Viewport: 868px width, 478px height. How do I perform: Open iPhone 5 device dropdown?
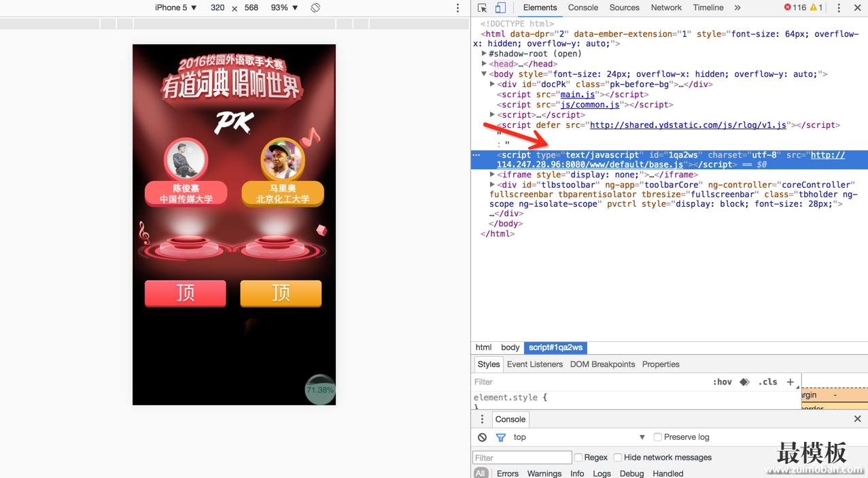(x=176, y=7)
